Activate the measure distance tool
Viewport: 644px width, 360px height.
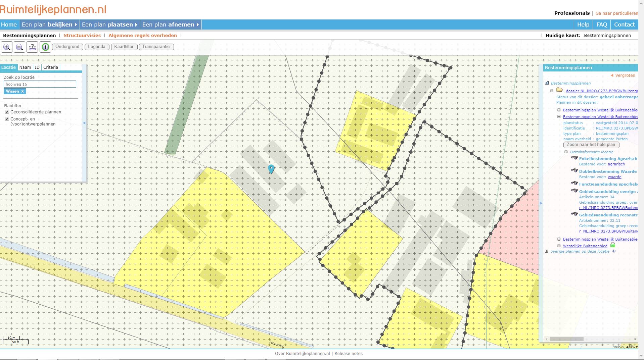32,47
